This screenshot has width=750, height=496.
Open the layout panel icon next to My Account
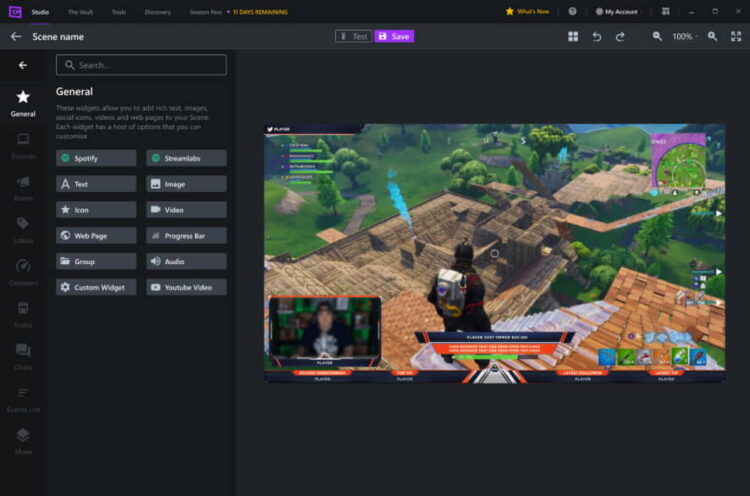(x=665, y=11)
